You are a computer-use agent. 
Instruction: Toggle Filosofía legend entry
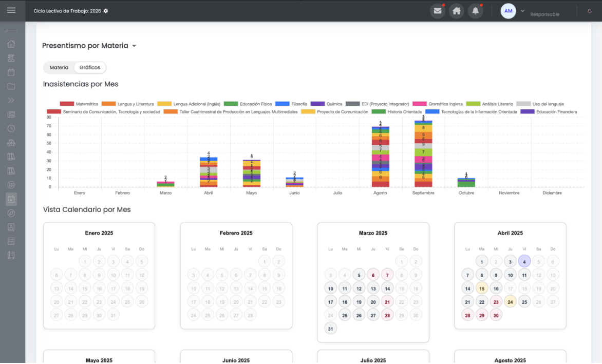tap(291, 104)
